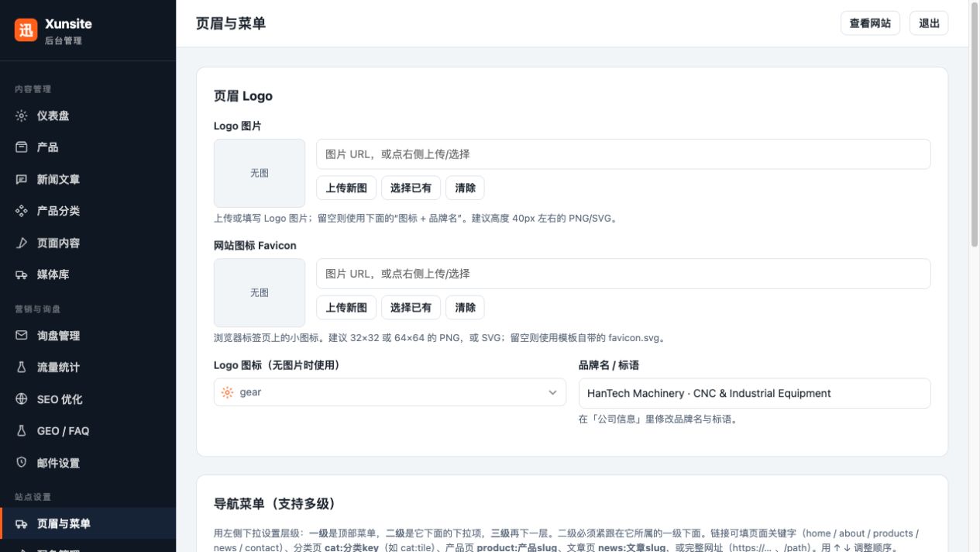
Task: Click the 品牌名 / 标语 HanTech Machinery field
Action: tap(755, 393)
